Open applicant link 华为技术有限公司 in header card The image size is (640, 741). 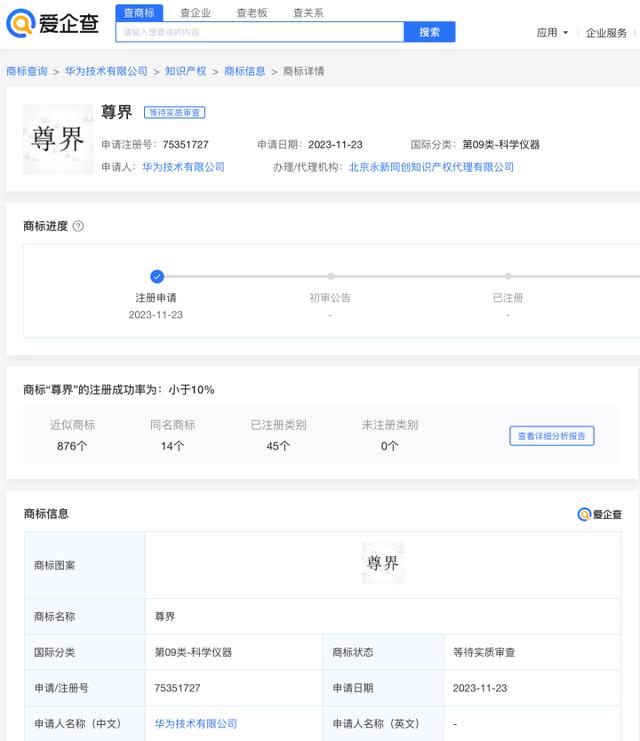183,167
